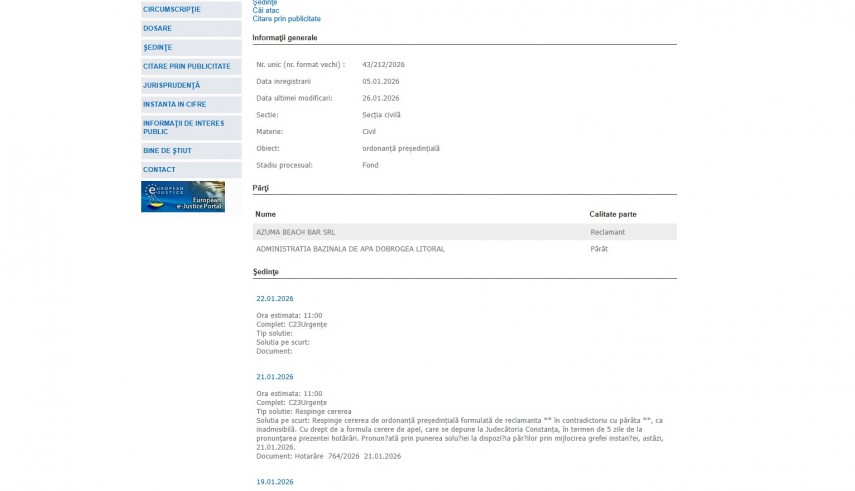
Task: Navigate to JURISPRUDENȚĂ section
Action: (172, 85)
